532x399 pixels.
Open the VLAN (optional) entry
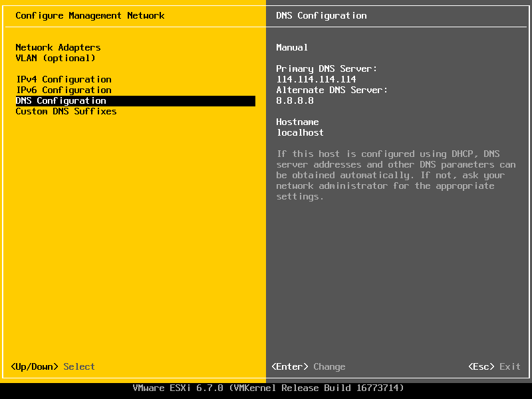55,58
